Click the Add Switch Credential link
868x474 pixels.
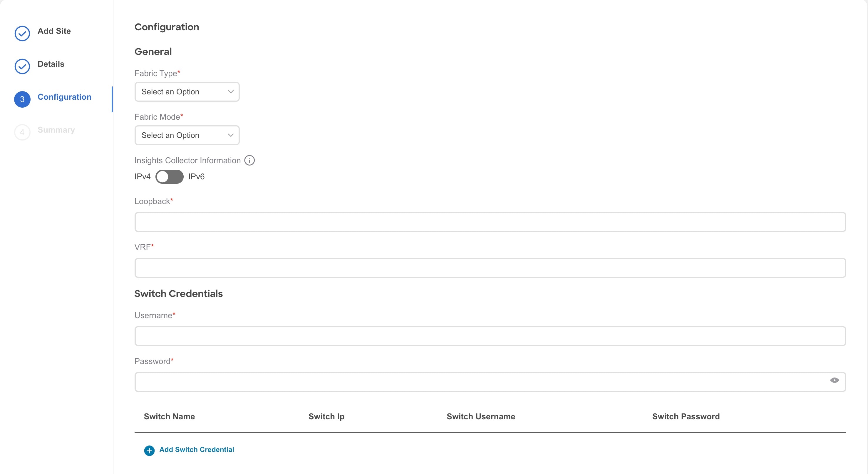click(197, 449)
